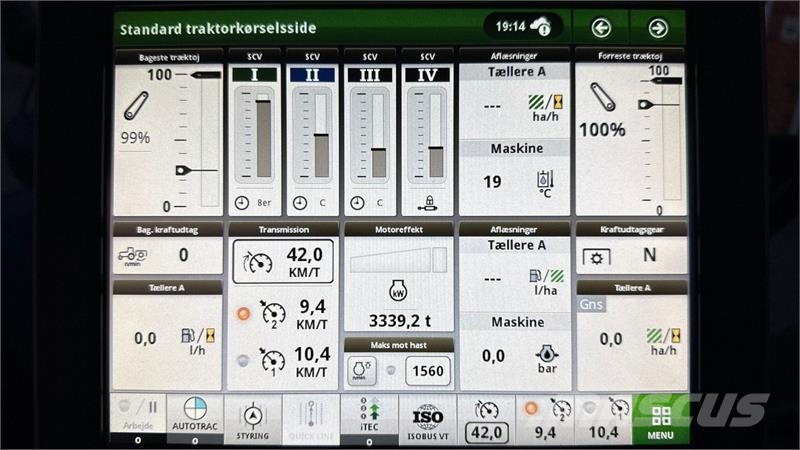Go to the next run page arrow
This screenshot has width=800, height=450.
pos(658,28)
